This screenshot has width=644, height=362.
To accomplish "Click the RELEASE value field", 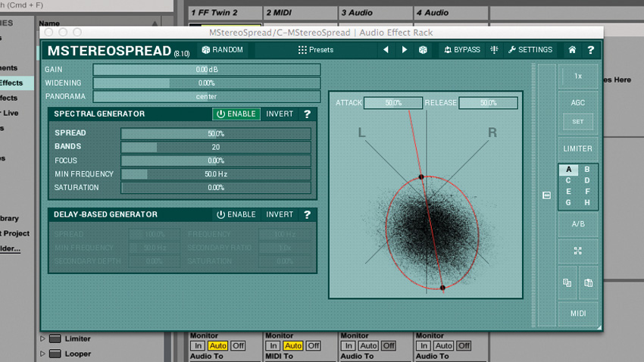I will (x=489, y=102).
